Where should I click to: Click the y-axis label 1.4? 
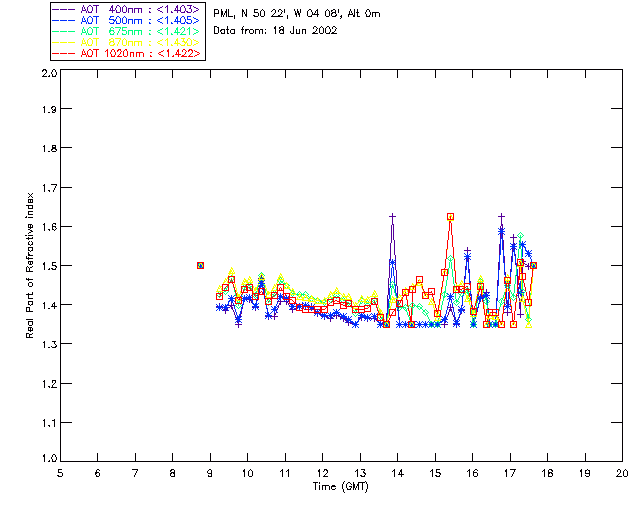point(49,305)
